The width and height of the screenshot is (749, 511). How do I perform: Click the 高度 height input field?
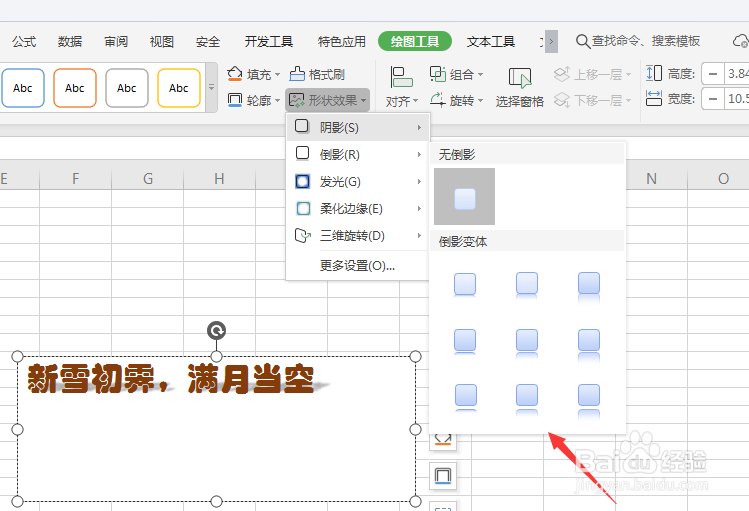coord(737,74)
